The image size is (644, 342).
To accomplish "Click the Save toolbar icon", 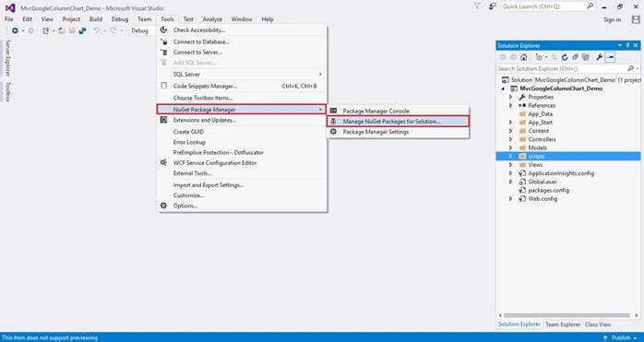I will click(x=72, y=30).
